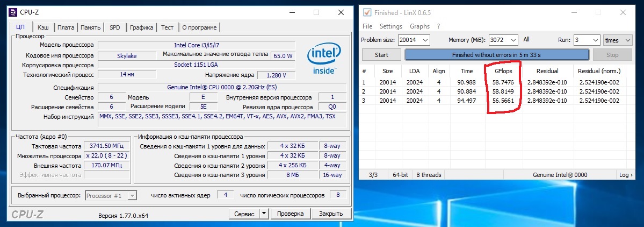Select the 58.8149 GFlops result
Image resolution: width=644 pixels, height=227 pixels.
click(503, 91)
